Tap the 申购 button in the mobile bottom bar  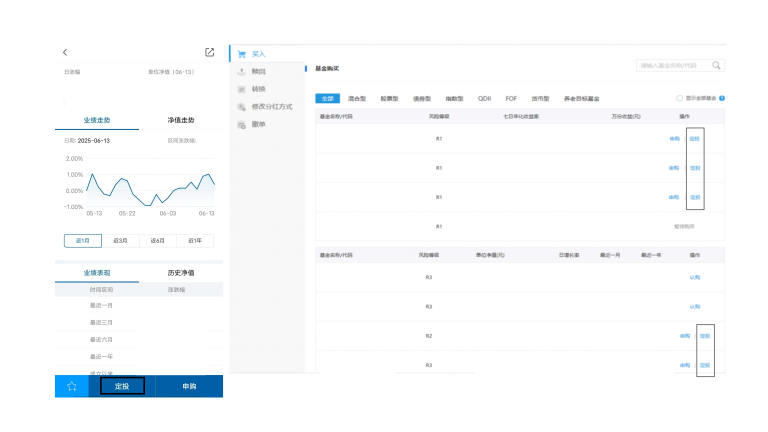pos(189,386)
